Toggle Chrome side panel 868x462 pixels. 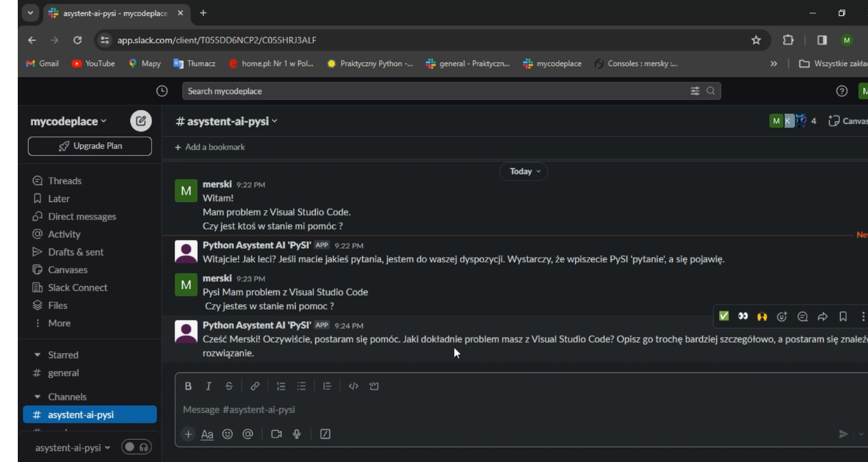[x=822, y=40]
